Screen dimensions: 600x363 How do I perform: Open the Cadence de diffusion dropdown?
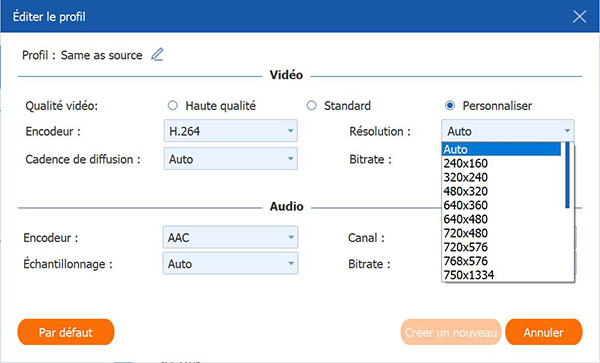[230, 159]
